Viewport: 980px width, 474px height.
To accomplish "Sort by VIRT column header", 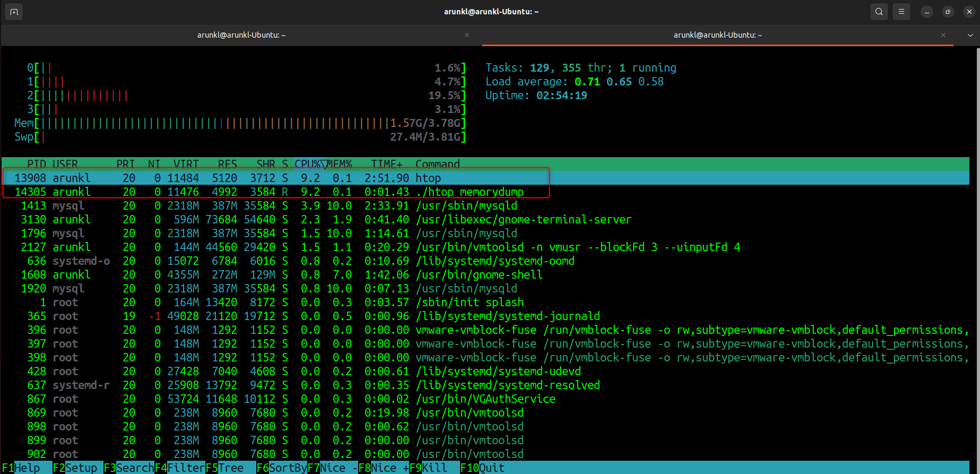I will tap(186, 164).
